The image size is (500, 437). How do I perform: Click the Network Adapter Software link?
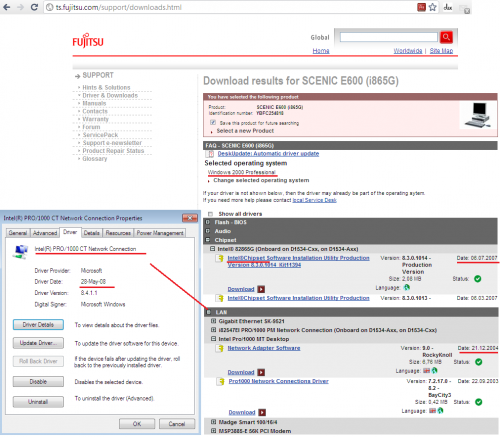[264, 348]
